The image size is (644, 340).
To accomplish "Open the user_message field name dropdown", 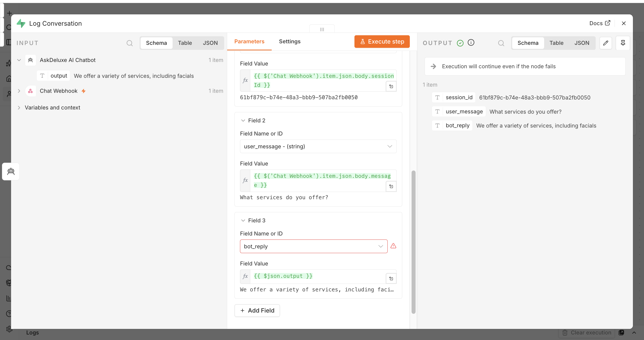I will pos(318,146).
